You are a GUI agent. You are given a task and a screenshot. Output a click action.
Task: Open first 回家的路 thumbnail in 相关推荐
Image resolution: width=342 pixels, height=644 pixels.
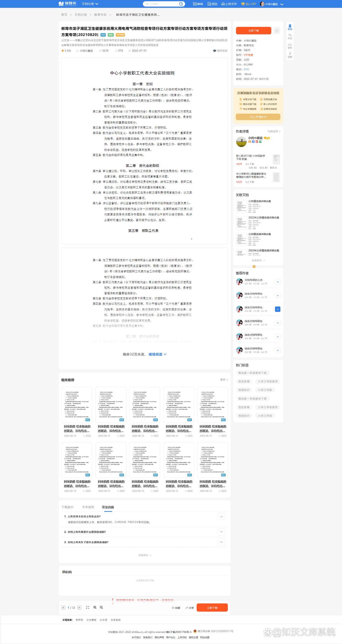[77, 405]
